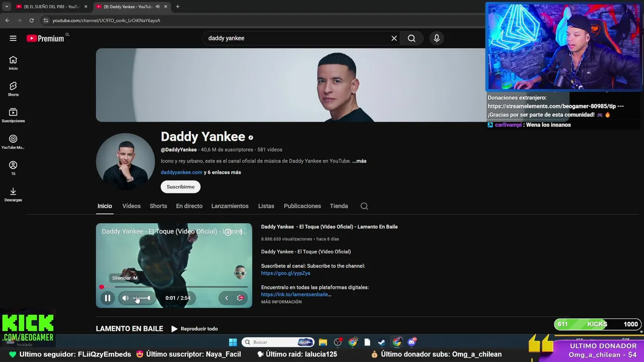Open the daddyyankee.com link

click(x=181, y=172)
